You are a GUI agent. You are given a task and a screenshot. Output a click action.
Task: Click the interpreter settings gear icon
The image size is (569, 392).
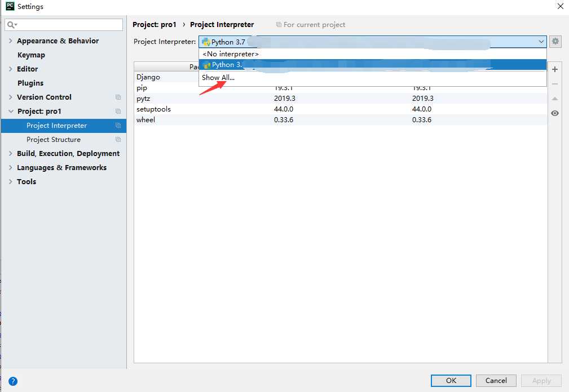point(555,41)
